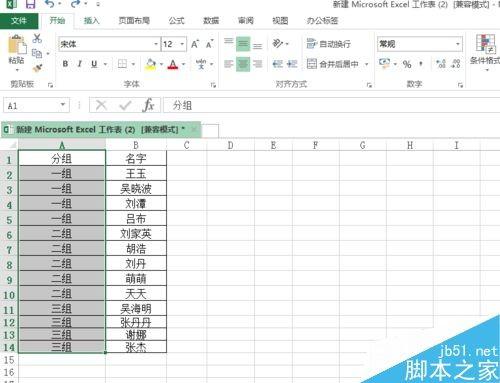This screenshot has width=500, height=383.
Task: Open the 字体 font group dialog launcher
Action: (213, 85)
